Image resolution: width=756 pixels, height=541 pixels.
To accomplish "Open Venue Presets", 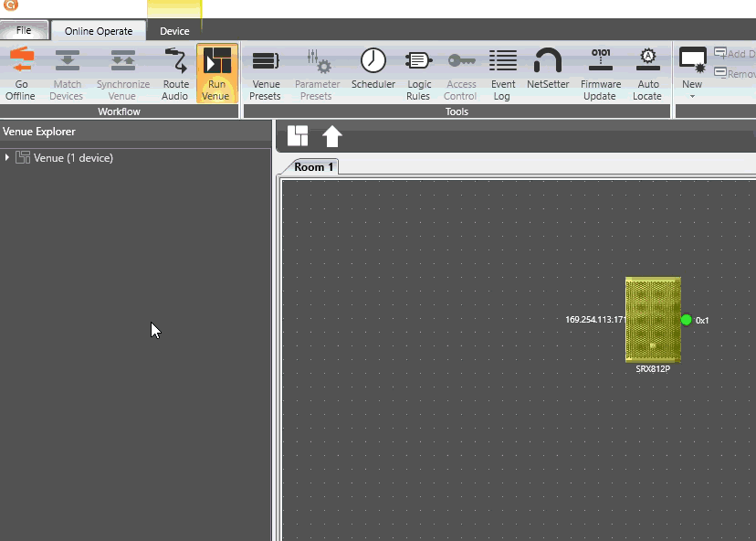I will pyautogui.click(x=266, y=62).
